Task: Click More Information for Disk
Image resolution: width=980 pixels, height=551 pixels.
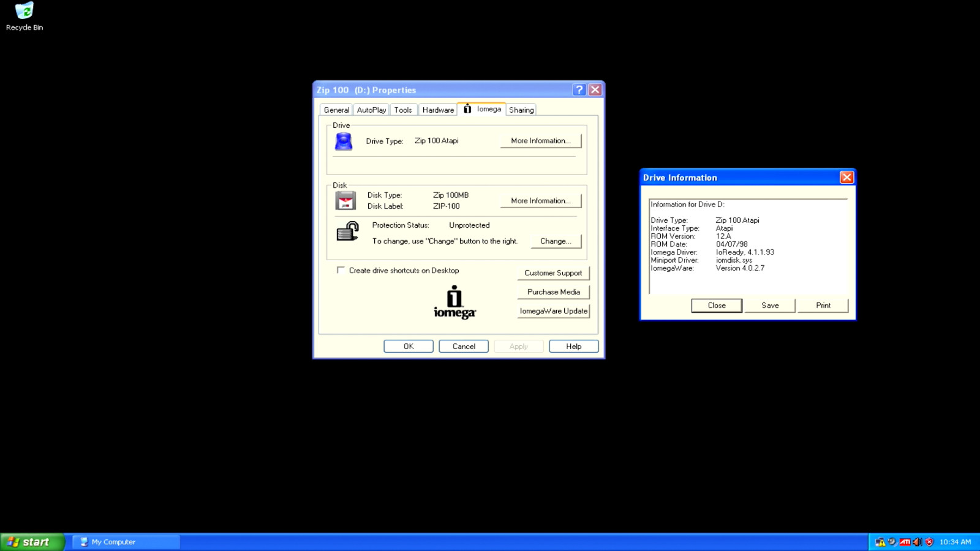Action: pyautogui.click(x=541, y=201)
